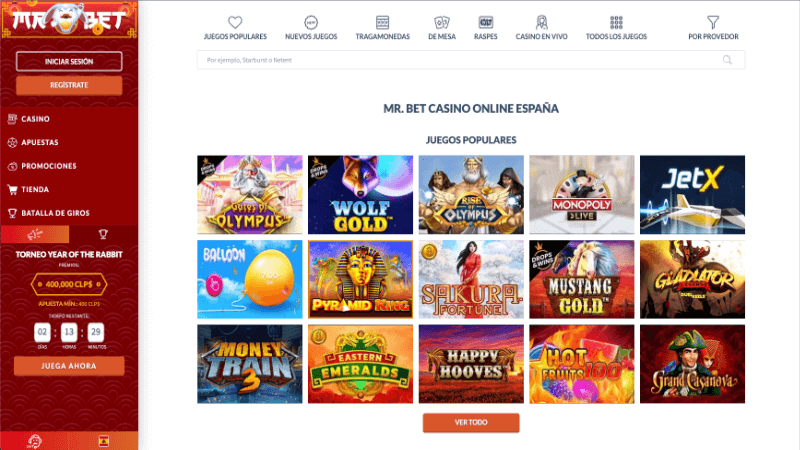Viewport: 800px width, 450px height.
Task: Click the Ver Todo button
Action: pyautogui.click(x=471, y=422)
